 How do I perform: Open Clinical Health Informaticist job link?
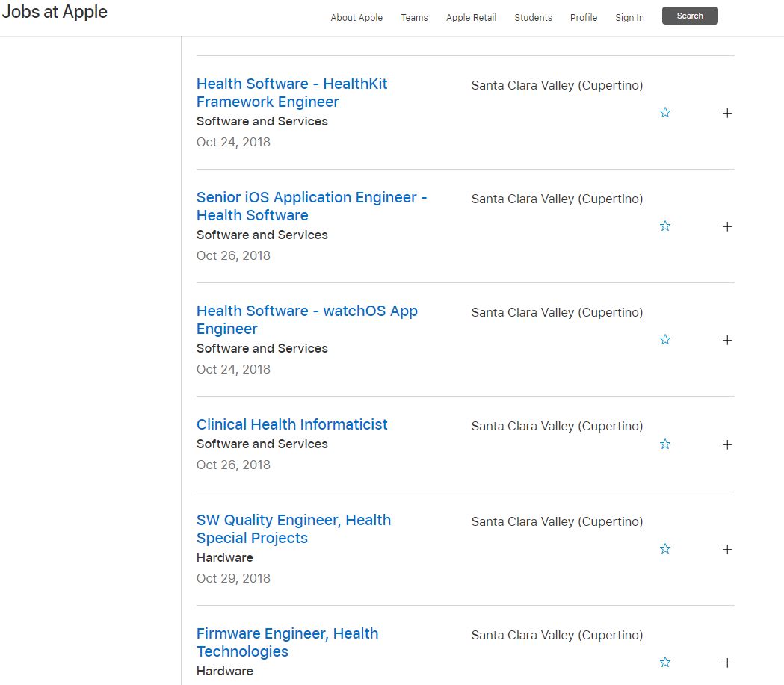coord(292,424)
